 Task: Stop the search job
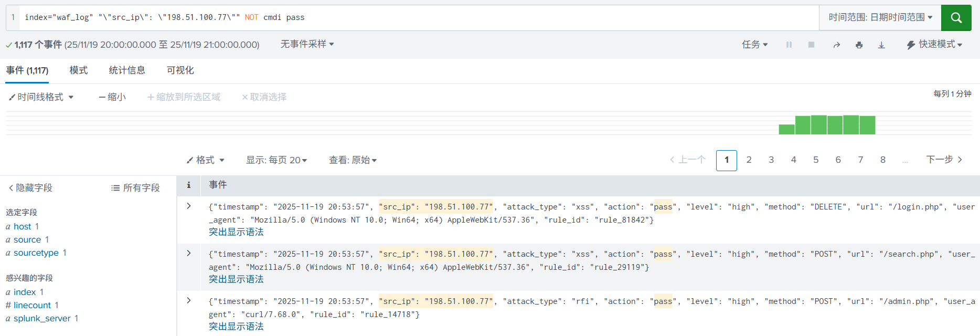(x=811, y=45)
